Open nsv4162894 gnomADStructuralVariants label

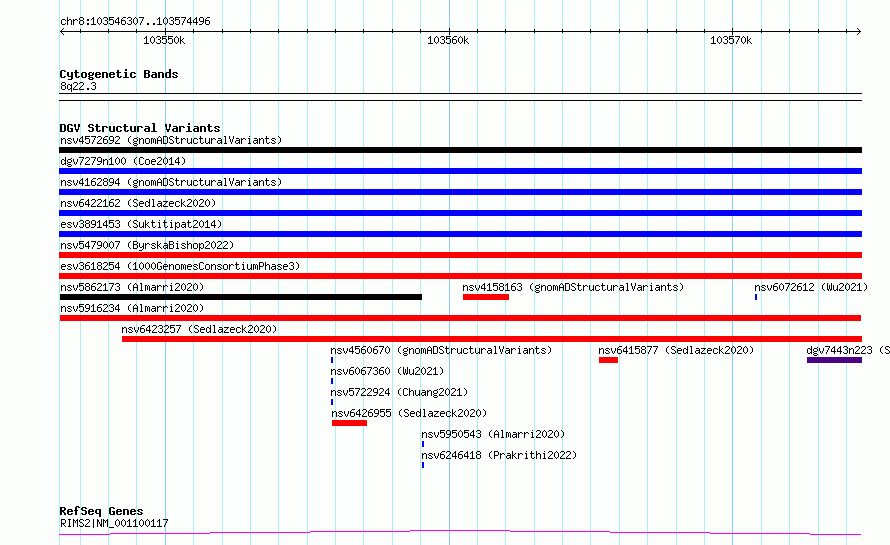pyautogui.click(x=171, y=182)
